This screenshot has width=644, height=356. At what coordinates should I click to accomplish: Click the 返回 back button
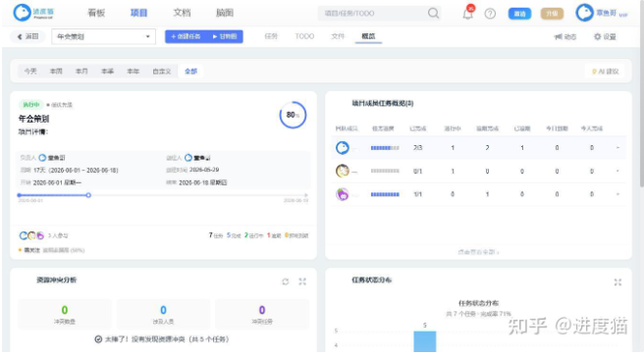pos(27,36)
